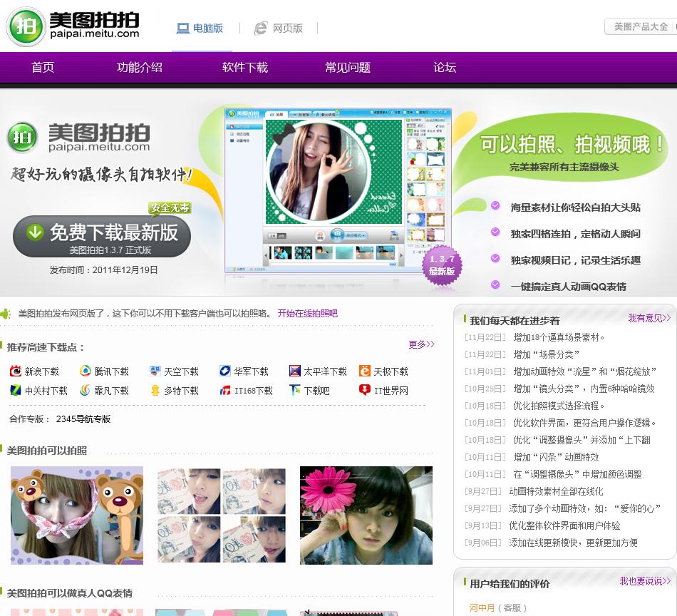
Task: Open the bear-frame sample photo thumbnail
Action: tap(77, 515)
